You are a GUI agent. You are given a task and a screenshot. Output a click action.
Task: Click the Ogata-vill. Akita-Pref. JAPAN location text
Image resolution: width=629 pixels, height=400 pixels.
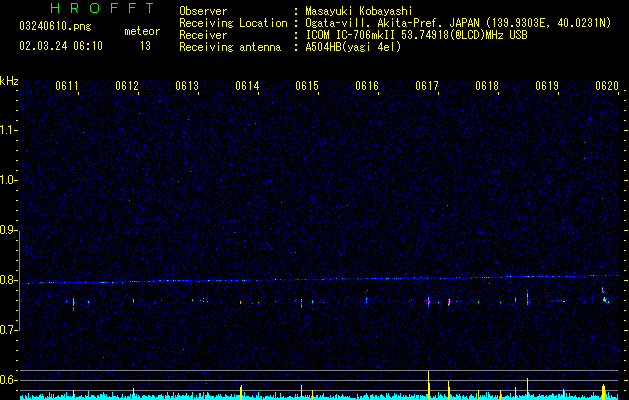pyautogui.click(x=458, y=23)
